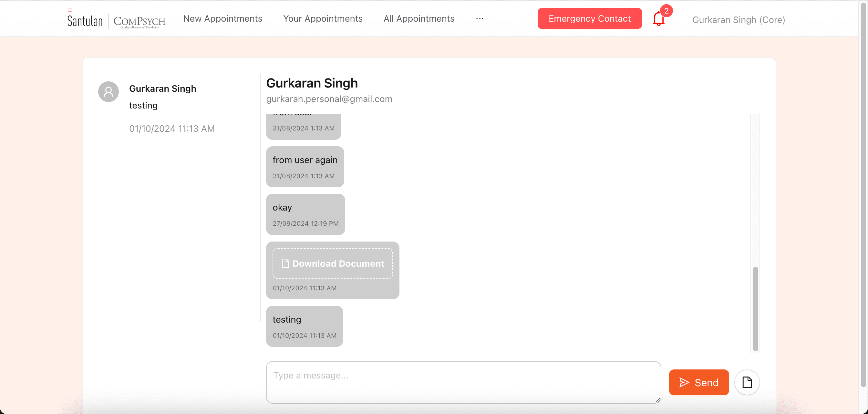The width and height of the screenshot is (868, 414).
Task: Click the gurkaran.personal@gmail.com email address
Action: pyautogui.click(x=329, y=99)
